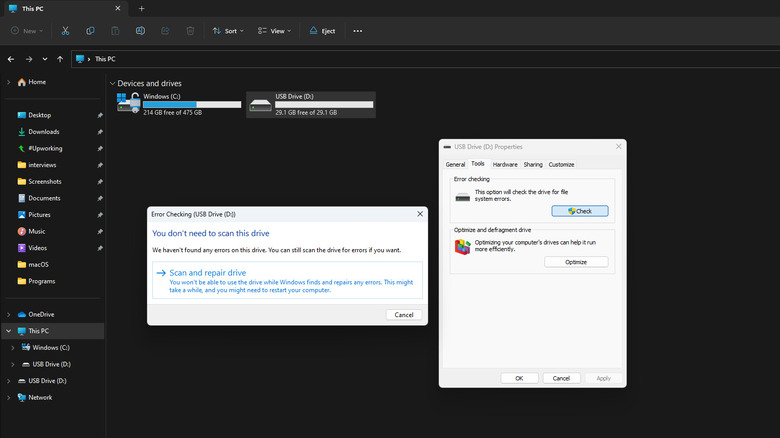Select the USB Drive (D:) drive icon
Viewport: 780px width, 438px height.
click(x=260, y=104)
